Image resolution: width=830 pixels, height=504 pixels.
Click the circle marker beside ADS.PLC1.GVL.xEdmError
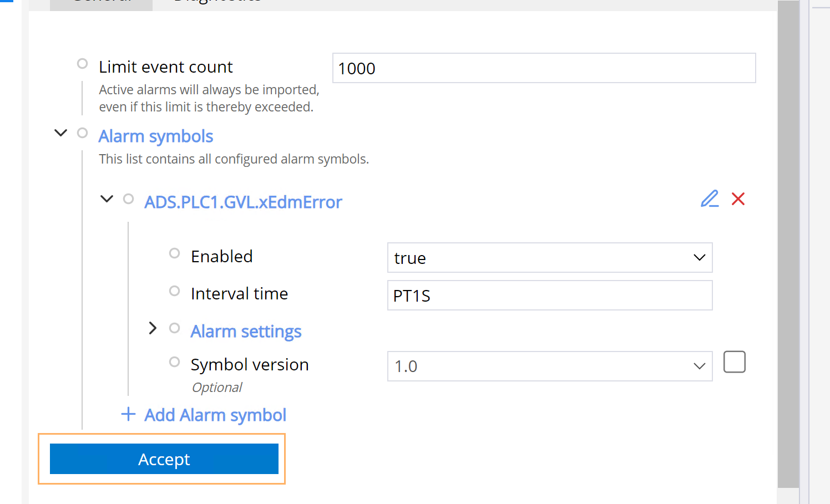(128, 198)
